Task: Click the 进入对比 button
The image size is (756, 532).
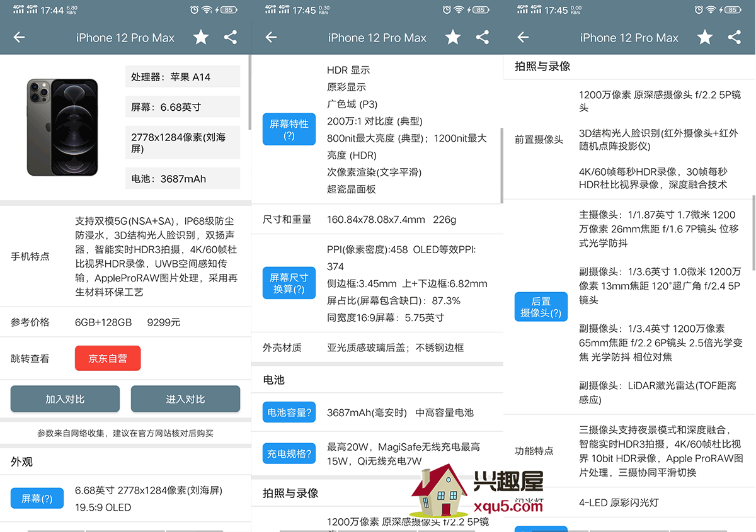Action: [x=185, y=399]
